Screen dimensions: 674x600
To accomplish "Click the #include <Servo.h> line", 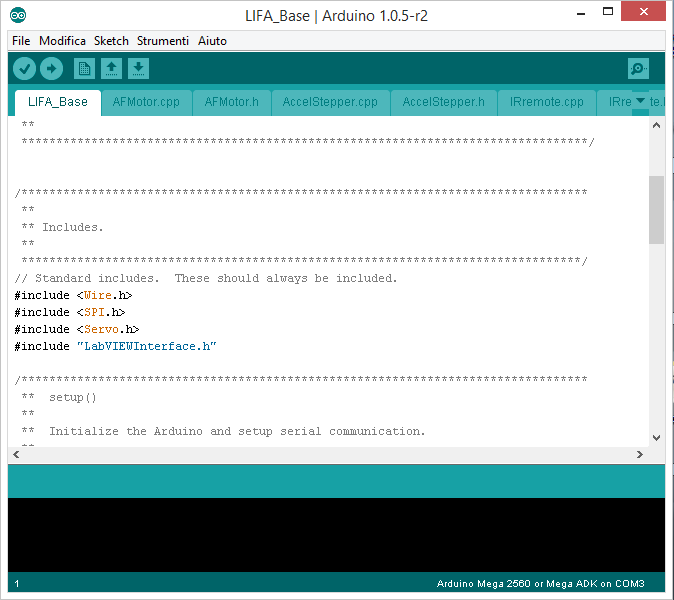I will [x=77, y=329].
